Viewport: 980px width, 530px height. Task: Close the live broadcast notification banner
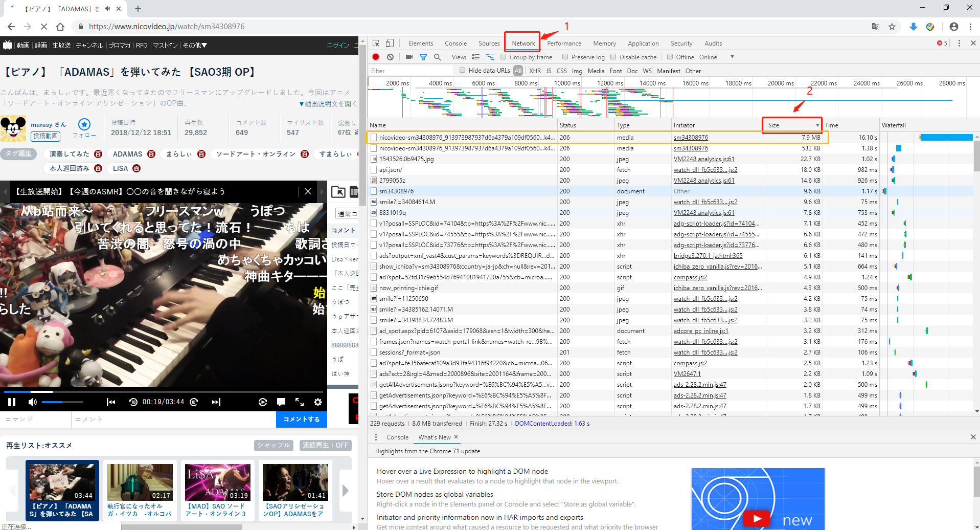coord(308,191)
